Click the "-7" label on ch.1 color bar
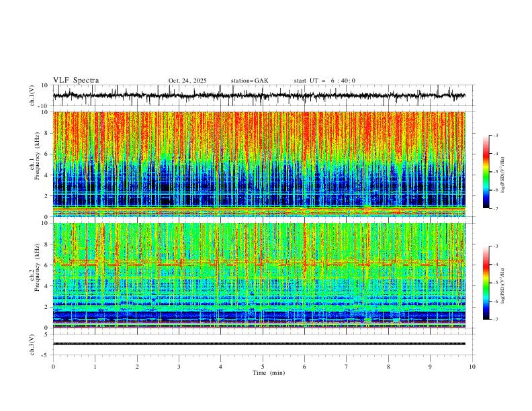 pos(495,208)
